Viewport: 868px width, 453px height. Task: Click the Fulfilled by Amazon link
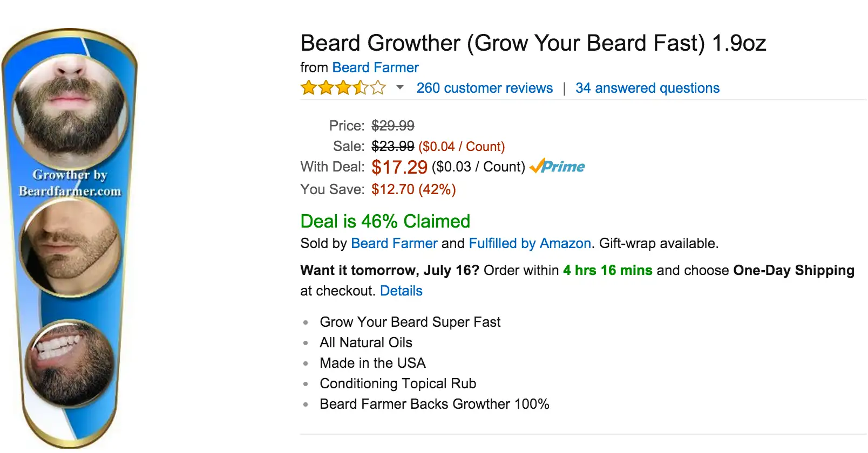click(x=530, y=243)
